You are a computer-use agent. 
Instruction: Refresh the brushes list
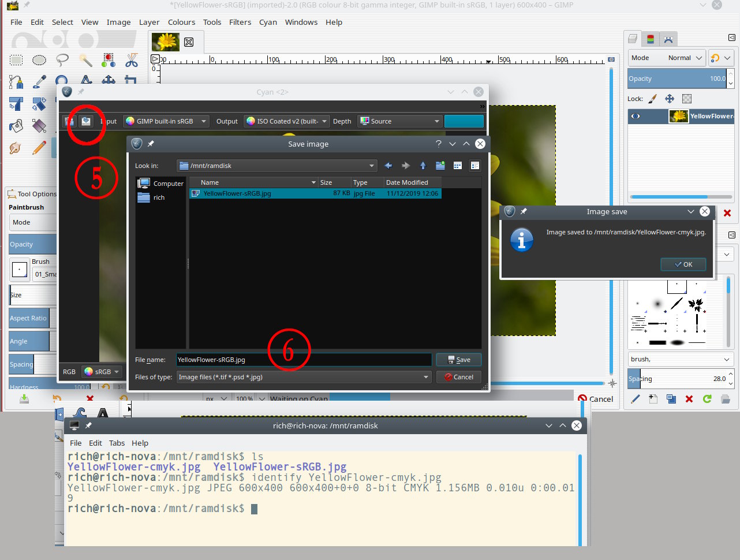click(x=707, y=399)
